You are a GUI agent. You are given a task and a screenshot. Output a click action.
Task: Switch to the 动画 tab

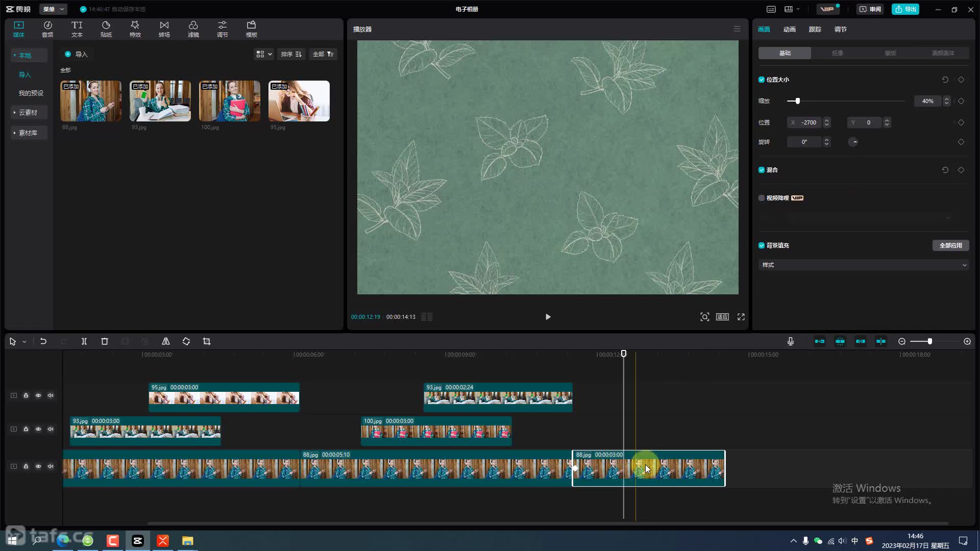click(790, 29)
